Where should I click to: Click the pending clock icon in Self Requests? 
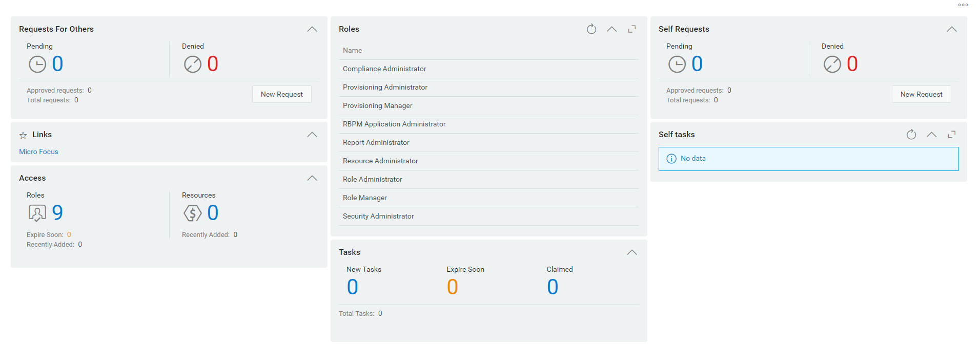tap(677, 64)
